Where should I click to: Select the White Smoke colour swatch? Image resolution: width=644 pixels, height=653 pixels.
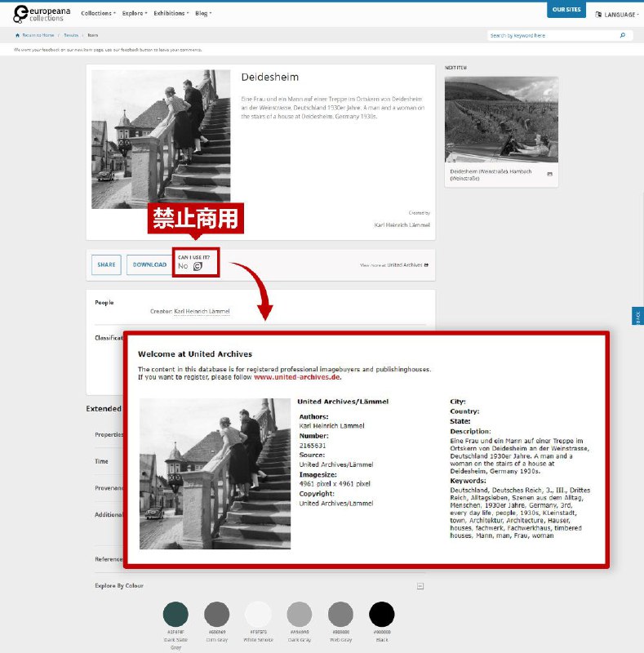(x=258, y=615)
